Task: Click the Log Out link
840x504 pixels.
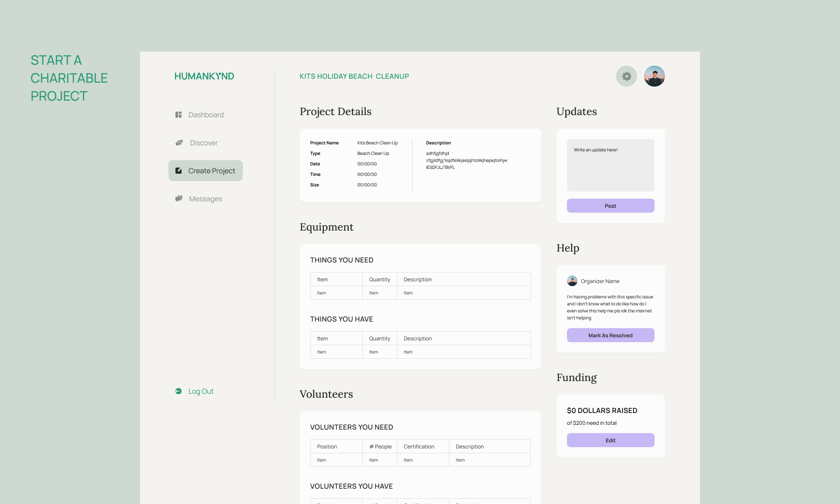Action: coord(201,391)
